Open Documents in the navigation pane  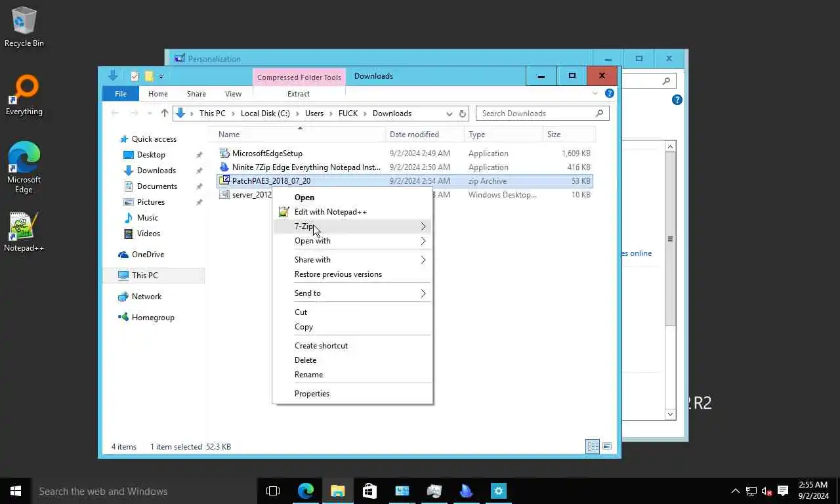[157, 186]
